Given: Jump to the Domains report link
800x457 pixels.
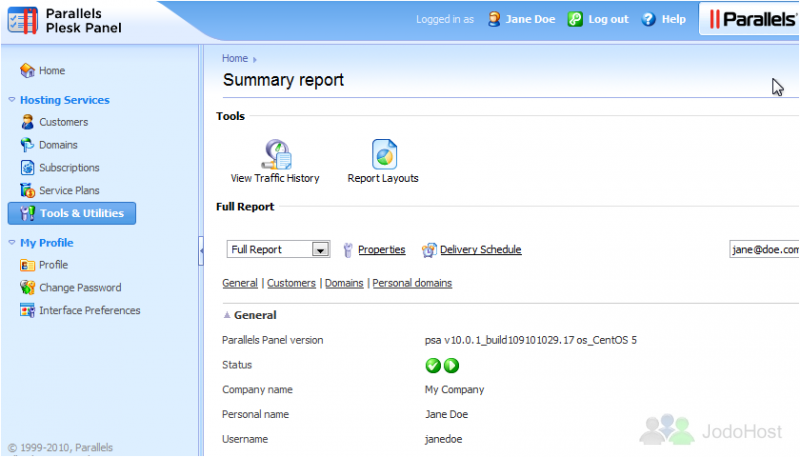Looking at the screenshot, I should (x=344, y=283).
